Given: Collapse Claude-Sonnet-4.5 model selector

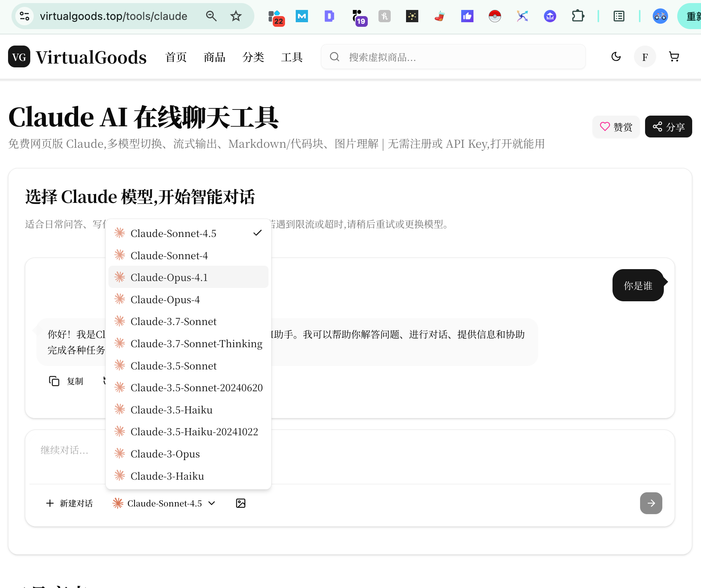Looking at the screenshot, I should point(164,503).
